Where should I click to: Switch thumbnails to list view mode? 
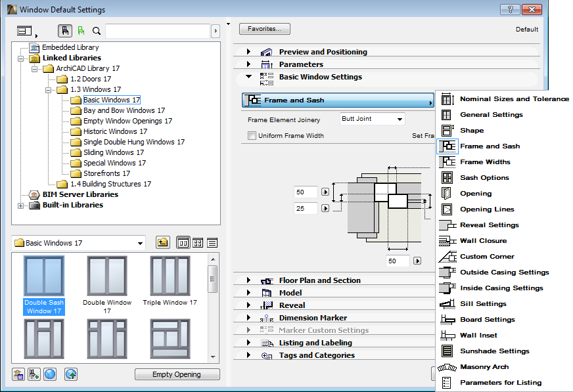(x=212, y=242)
